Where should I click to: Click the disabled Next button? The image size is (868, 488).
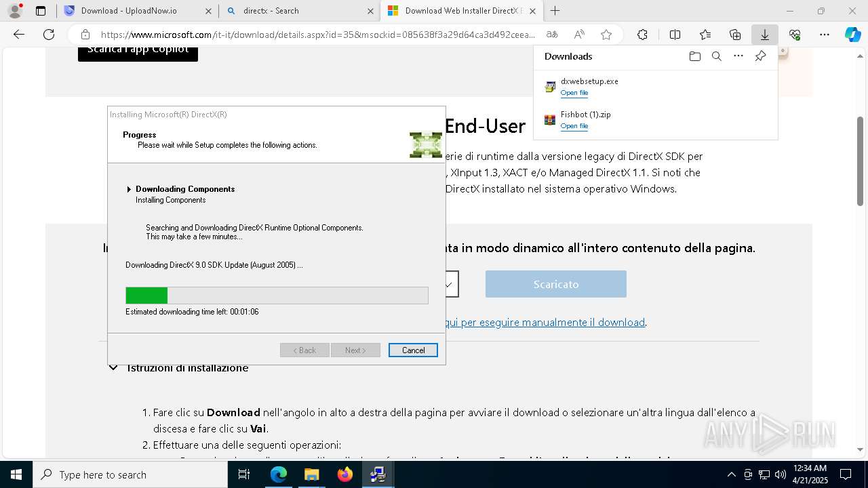click(355, 350)
